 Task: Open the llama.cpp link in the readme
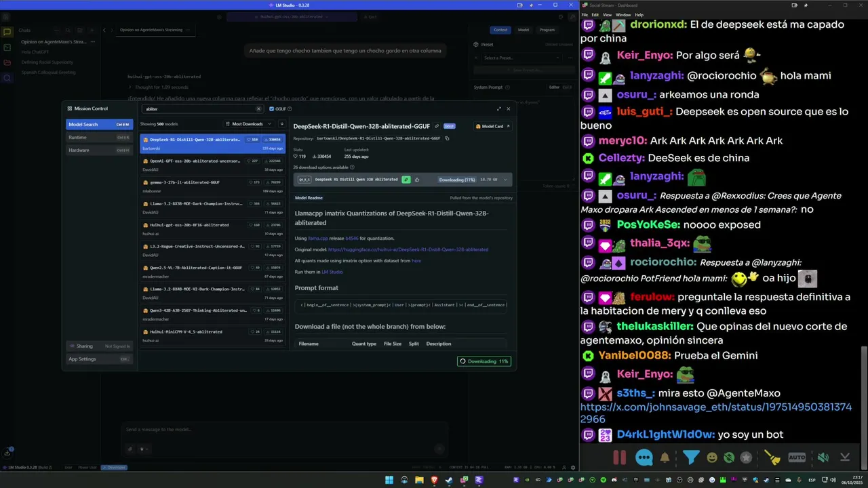317,239
